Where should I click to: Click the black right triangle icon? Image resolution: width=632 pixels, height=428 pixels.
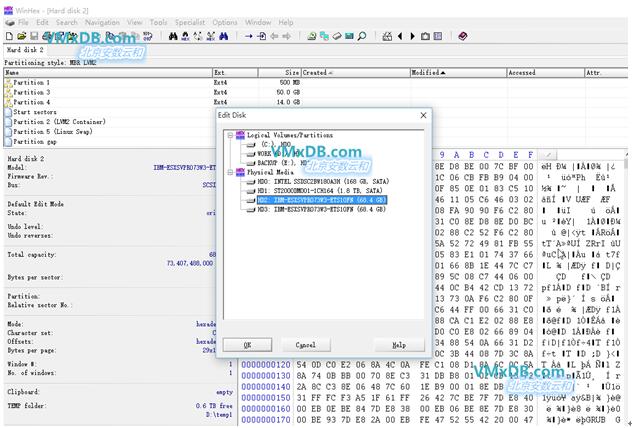(412, 36)
